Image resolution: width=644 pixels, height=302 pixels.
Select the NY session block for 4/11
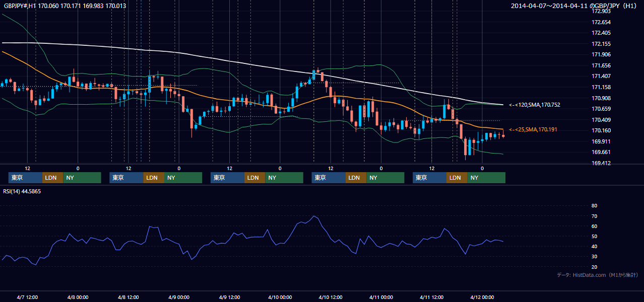tap(486, 178)
